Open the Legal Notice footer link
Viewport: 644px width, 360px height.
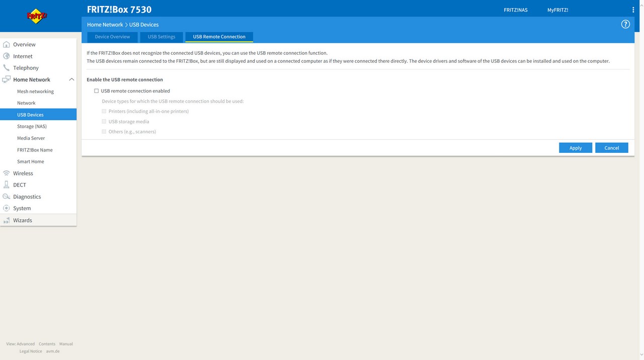click(31, 351)
